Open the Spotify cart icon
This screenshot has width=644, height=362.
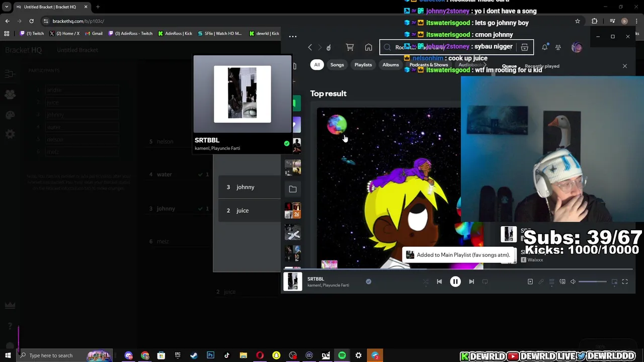[x=350, y=47]
